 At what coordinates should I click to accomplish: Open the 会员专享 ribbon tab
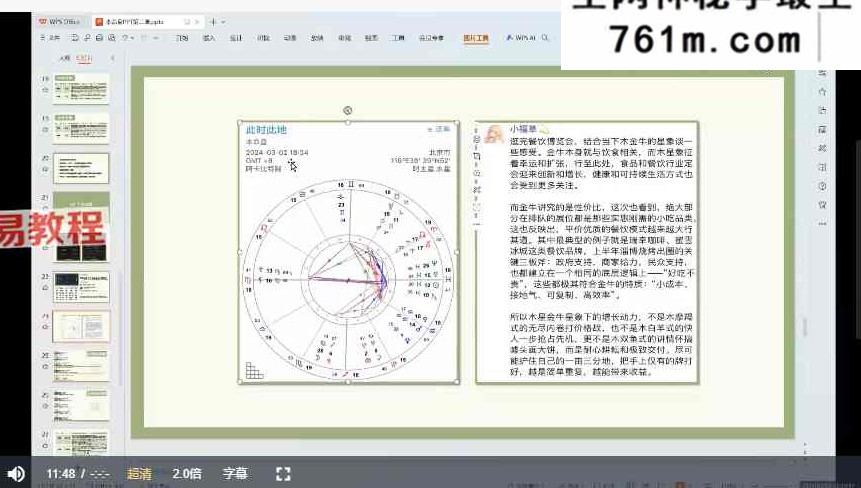(431, 38)
